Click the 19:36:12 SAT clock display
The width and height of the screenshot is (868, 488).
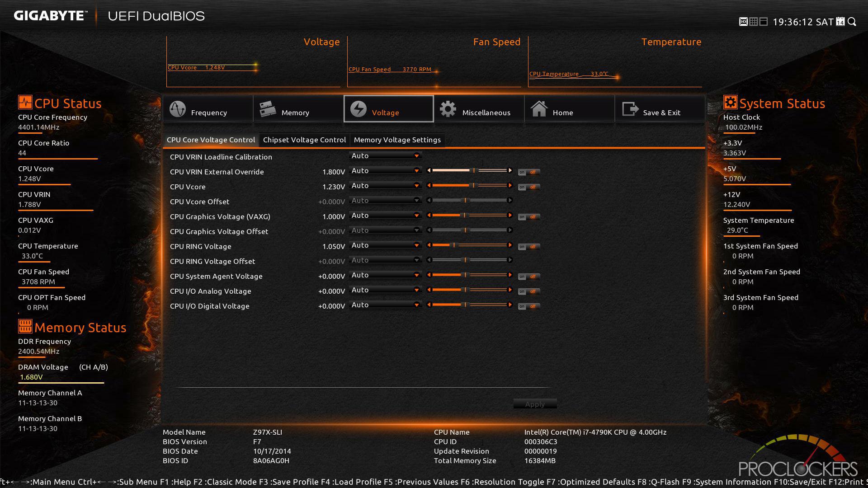pyautogui.click(x=803, y=22)
